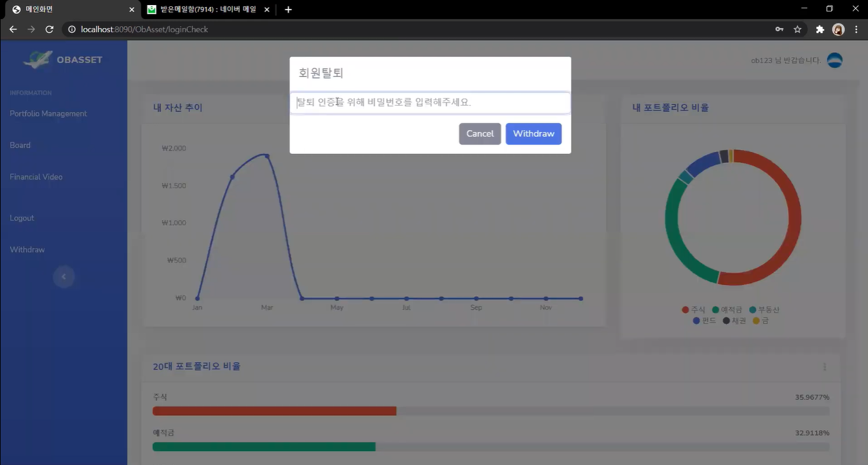Click the blue profile icon beside the greeting
Image resolution: width=868 pixels, height=465 pixels.
(x=834, y=60)
